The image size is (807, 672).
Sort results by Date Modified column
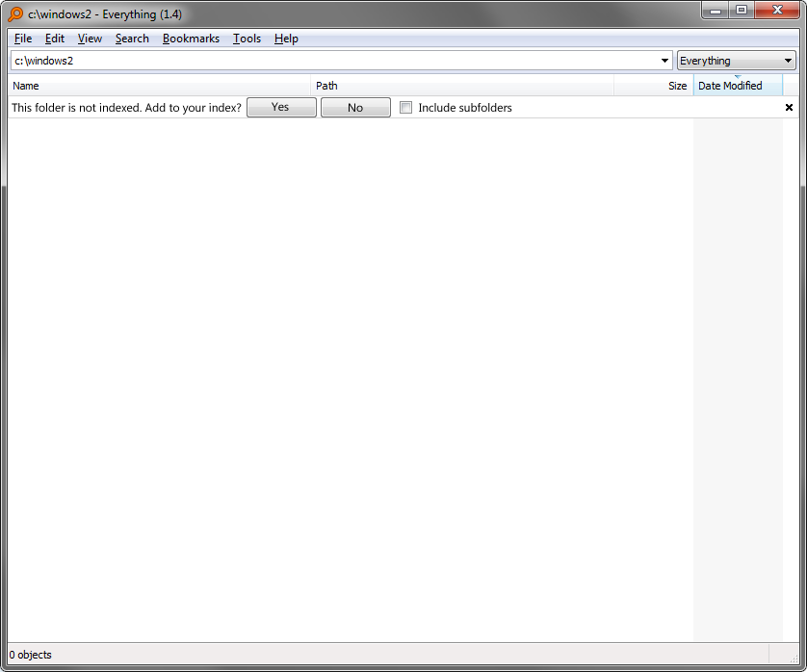(x=738, y=86)
